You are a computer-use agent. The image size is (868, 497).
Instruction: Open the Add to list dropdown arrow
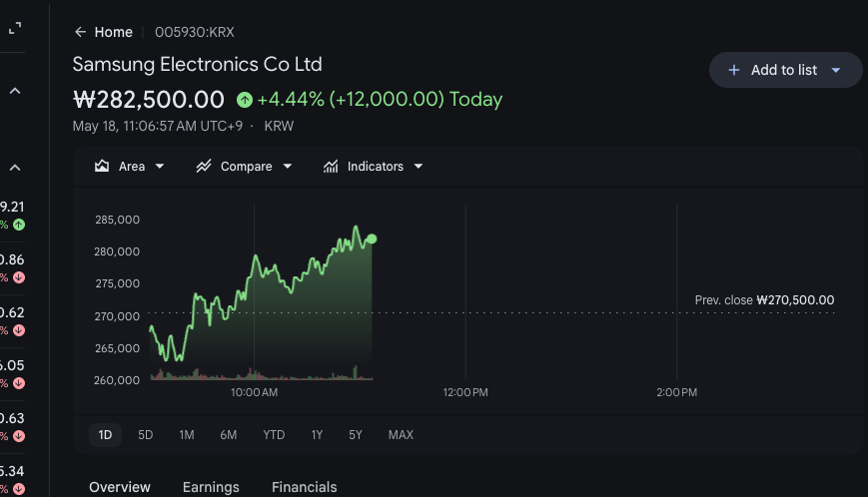click(836, 70)
